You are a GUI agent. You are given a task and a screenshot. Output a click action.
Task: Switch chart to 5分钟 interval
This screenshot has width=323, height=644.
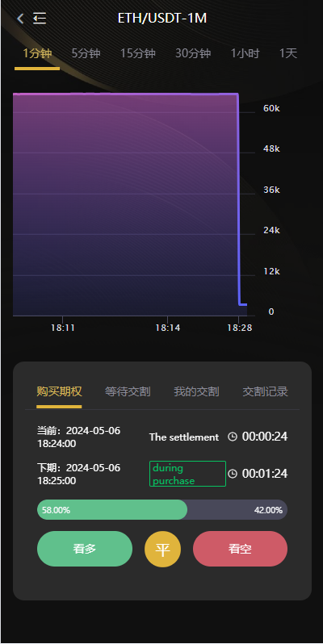pos(86,53)
